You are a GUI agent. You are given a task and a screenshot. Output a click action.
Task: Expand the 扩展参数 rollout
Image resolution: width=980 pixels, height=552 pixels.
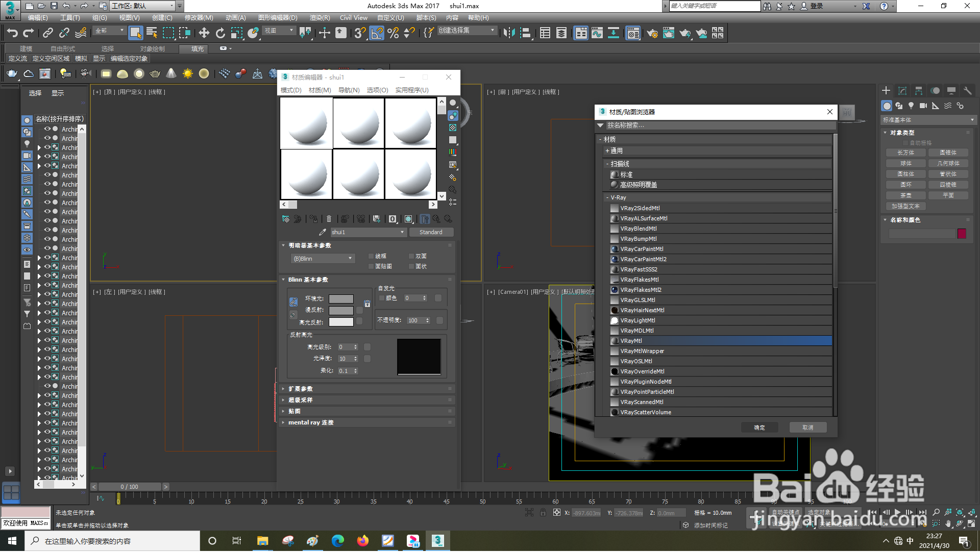[366, 389]
